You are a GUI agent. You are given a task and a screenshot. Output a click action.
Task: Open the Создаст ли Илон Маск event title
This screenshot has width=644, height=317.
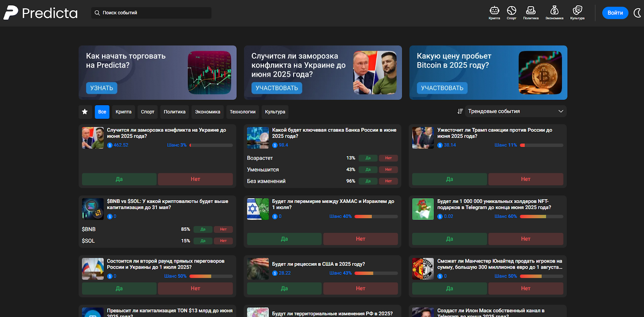click(491, 313)
